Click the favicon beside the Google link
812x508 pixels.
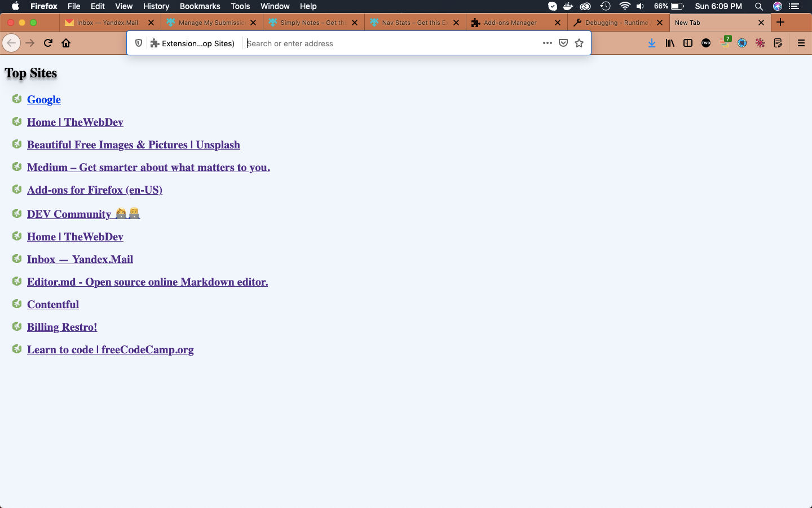click(17, 99)
